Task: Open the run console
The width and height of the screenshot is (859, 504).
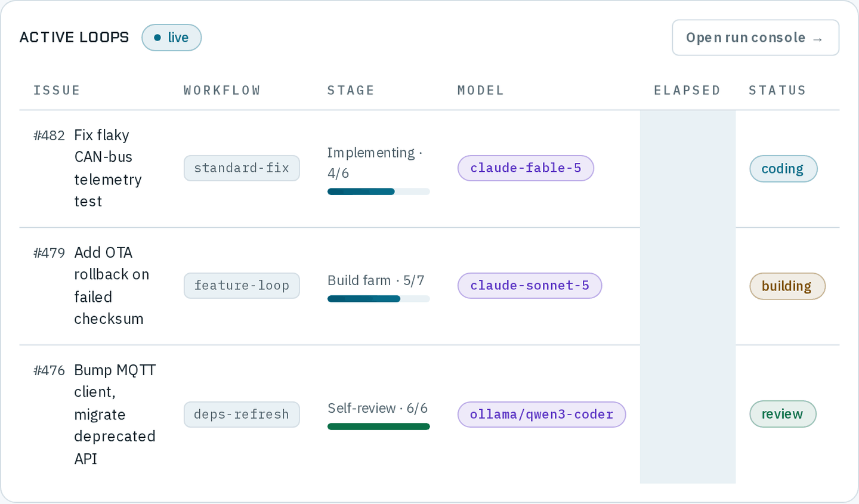Action: coord(755,38)
